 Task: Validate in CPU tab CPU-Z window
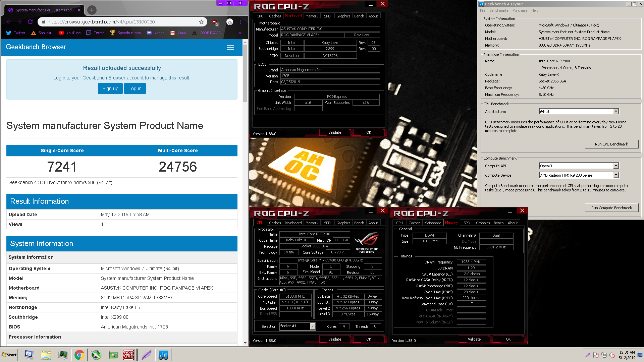(x=335, y=339)
